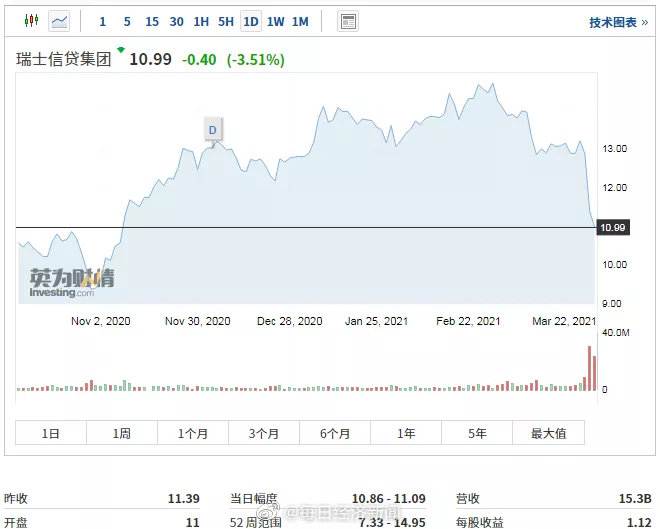Click the 40.0M volume axis label
The height and width of the screenshot is (529, 660).
coord(616,333)
